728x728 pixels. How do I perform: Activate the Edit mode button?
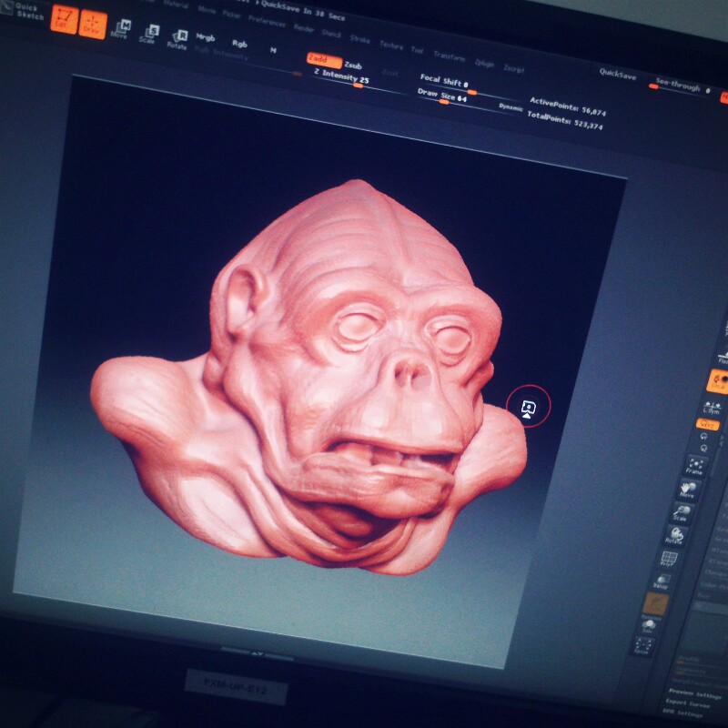click(x=64, y=19)
